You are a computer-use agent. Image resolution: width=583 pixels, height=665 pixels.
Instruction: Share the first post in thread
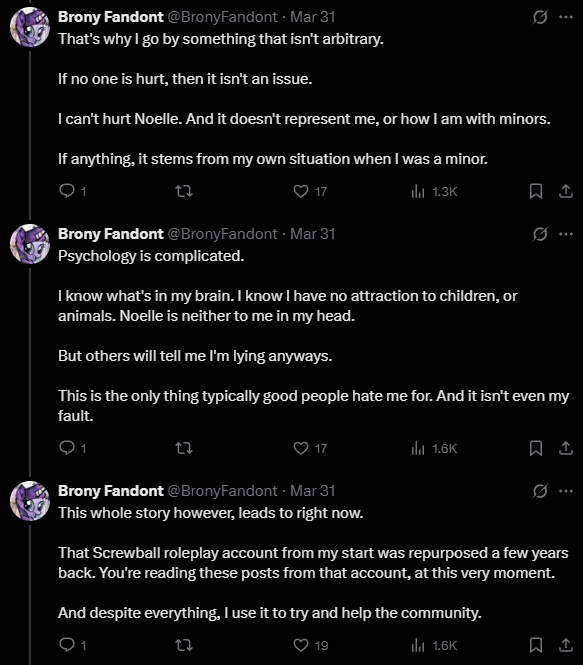pos(566,191)
